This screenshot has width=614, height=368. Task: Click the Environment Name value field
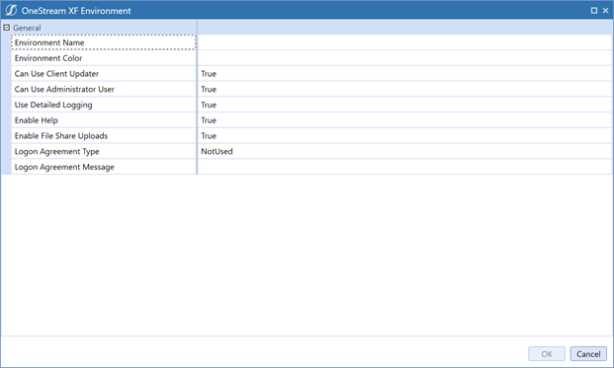pyautogui.click(x=405, y=42)
